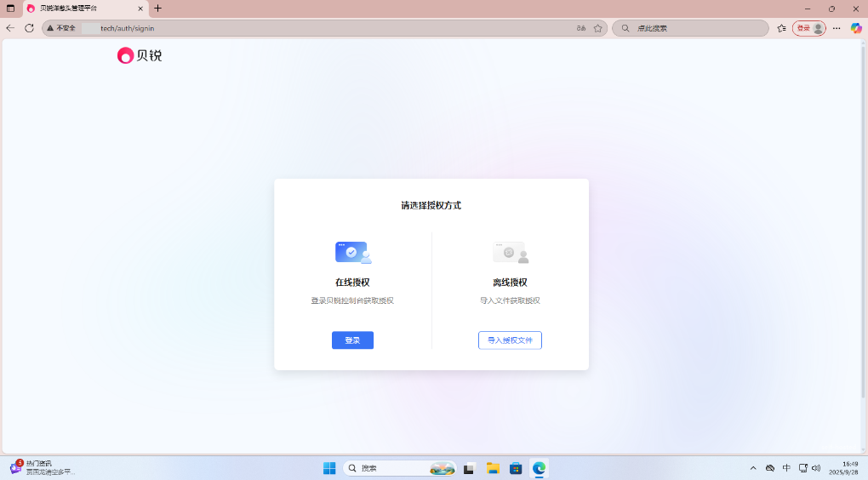868x480 pixels.
Task: Add this page to favorites with the star icon
Action: pos(598,28)
